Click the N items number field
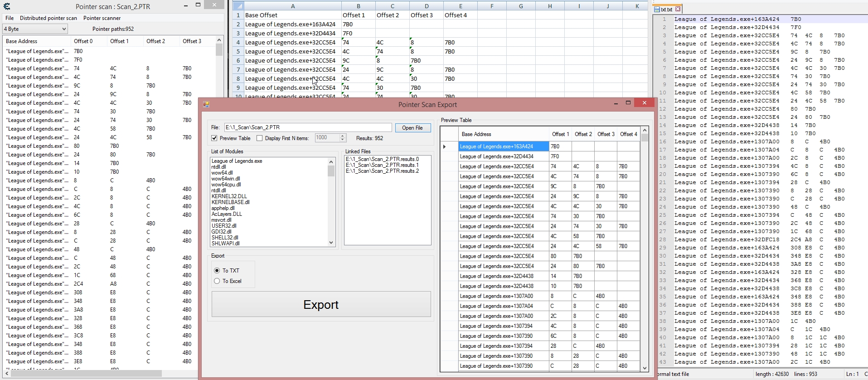This screenshot has height=380, width=868. tap(327, 138)
